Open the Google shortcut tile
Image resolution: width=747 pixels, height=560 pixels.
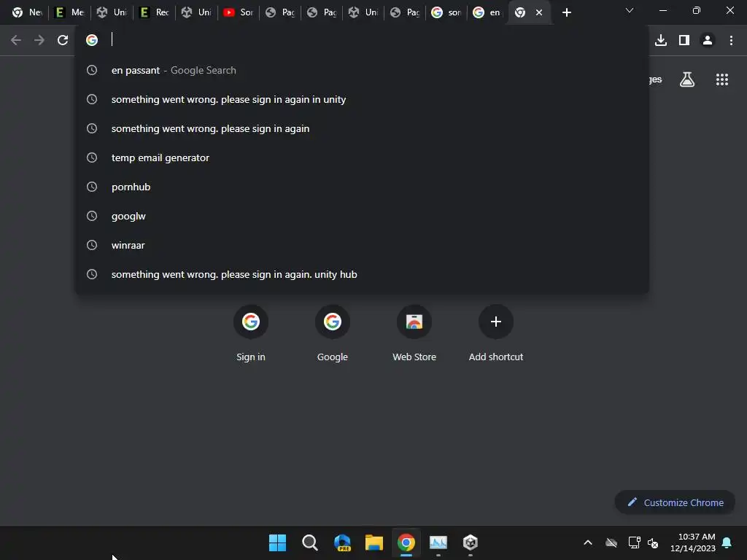[x=333, y=333]
